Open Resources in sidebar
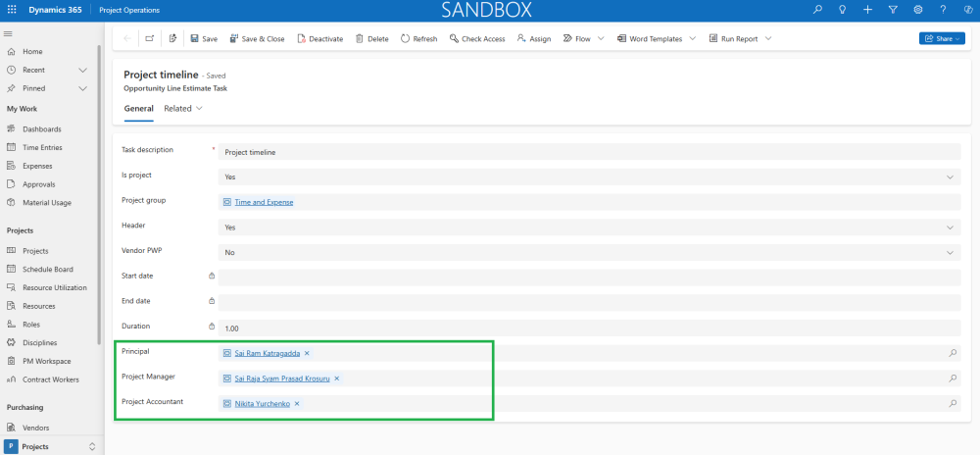 tap(39, 306)
